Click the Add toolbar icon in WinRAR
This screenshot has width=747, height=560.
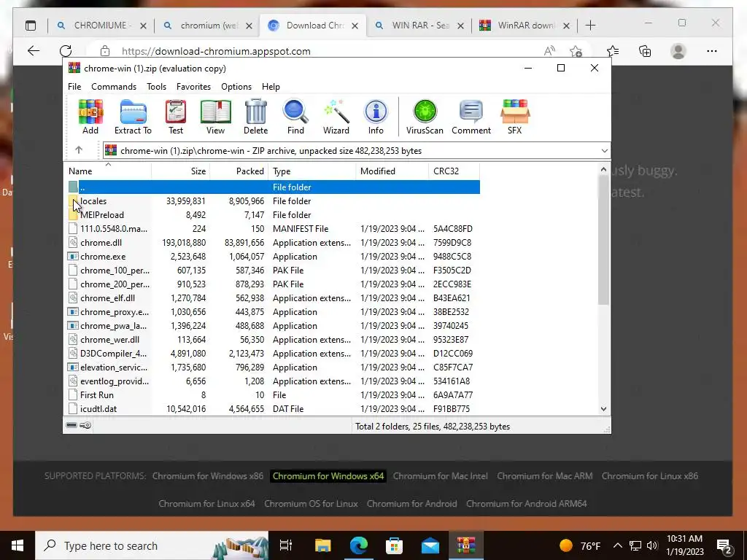coord(90,117)
